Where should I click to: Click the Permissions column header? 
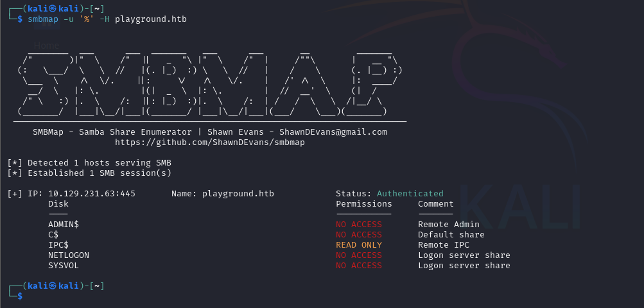point(364,203)
